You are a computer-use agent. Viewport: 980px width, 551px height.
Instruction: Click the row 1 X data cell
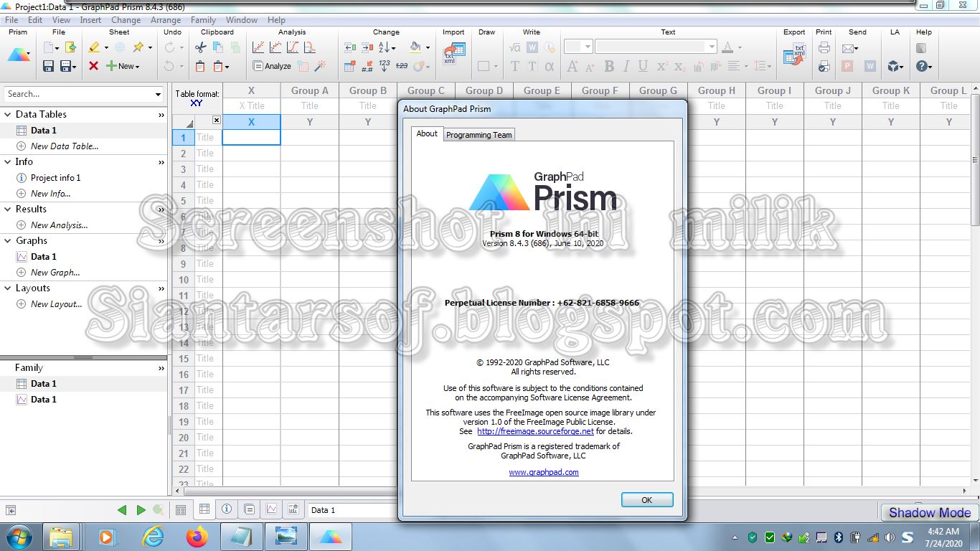(251, 137)
